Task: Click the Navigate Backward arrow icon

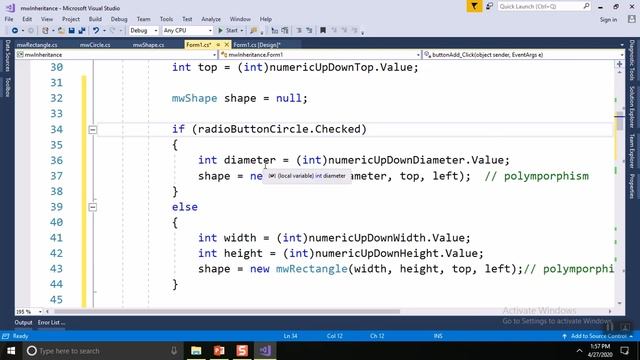Action: (x=15, y=31)
